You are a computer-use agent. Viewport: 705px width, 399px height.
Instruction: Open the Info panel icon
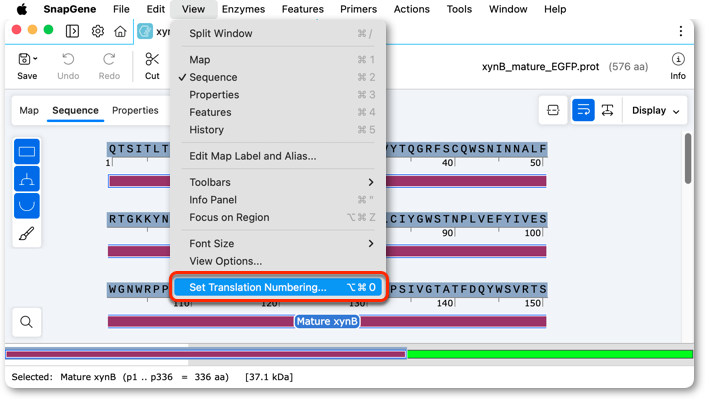(678, 59)
